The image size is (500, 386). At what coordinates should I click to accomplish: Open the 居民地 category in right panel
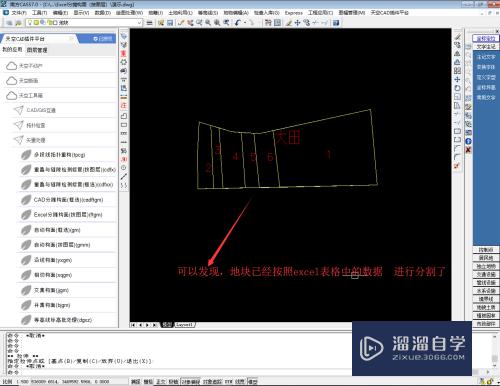click(486, 258)
